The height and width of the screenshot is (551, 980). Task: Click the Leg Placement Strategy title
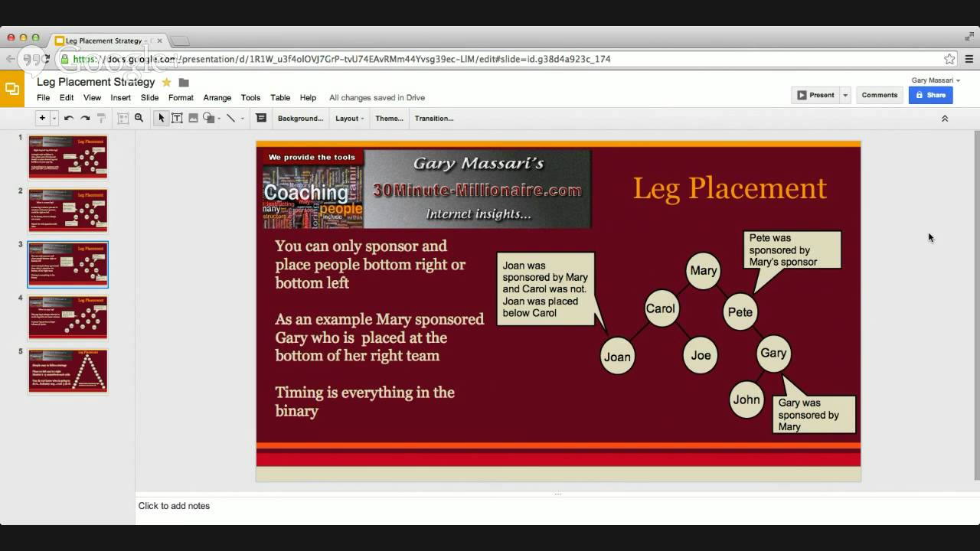point(96,82)
